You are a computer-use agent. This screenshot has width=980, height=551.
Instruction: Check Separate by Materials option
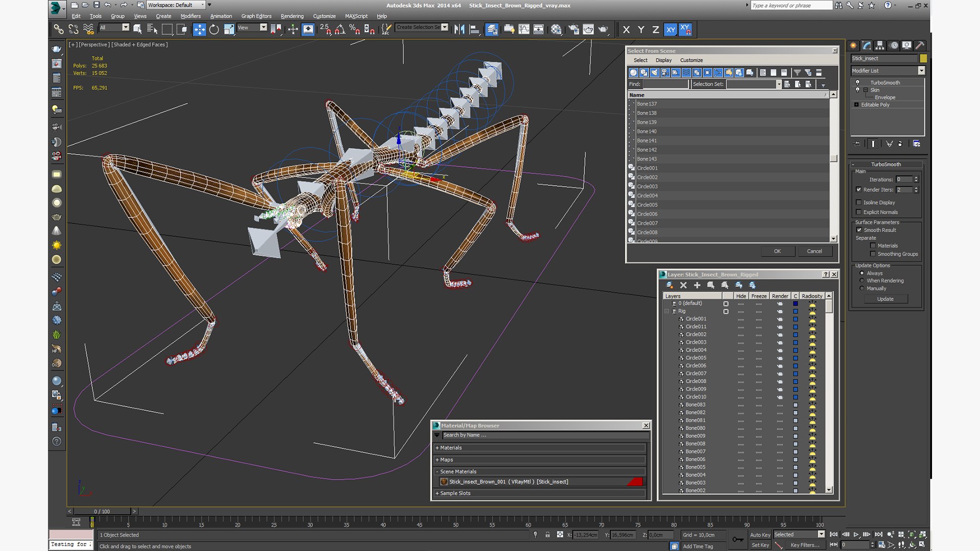coord(873,246)
